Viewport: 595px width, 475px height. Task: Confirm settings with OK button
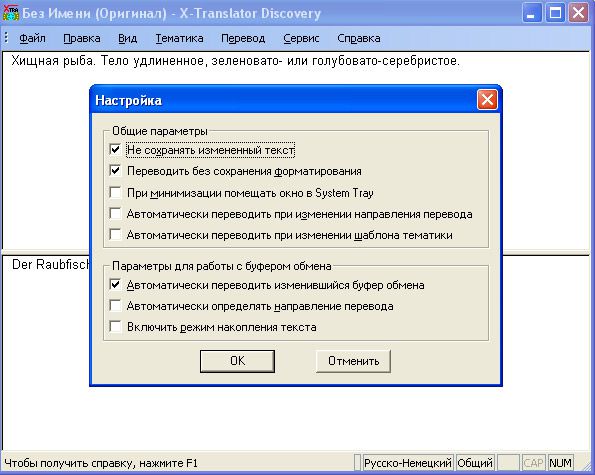point(237,361)
